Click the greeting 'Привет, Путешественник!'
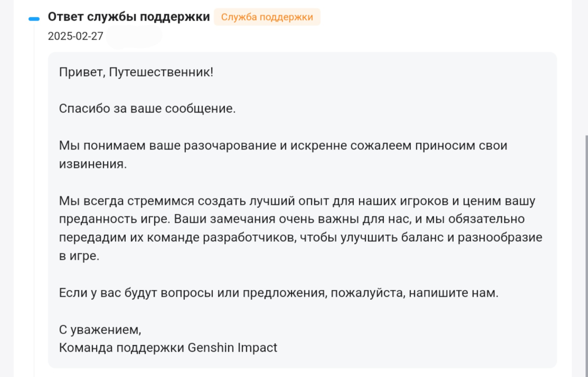 coord(136,72)
